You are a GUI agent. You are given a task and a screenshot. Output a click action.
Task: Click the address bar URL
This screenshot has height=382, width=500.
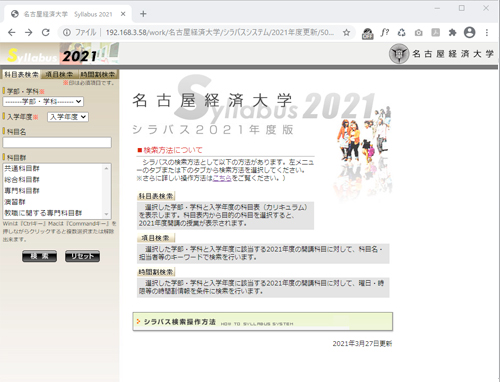pyautogui.click(x=219, y=32)
